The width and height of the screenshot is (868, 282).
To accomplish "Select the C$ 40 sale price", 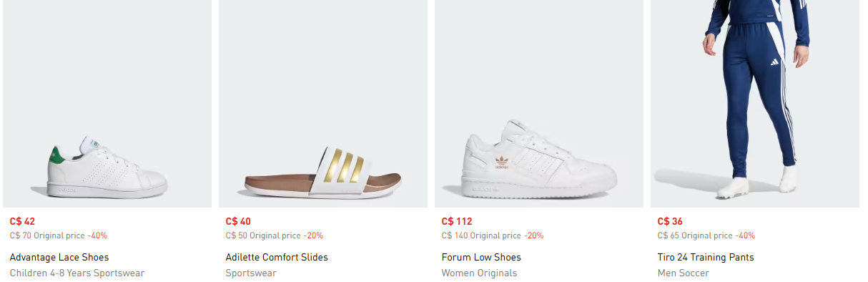I will [x=238, y=221].
